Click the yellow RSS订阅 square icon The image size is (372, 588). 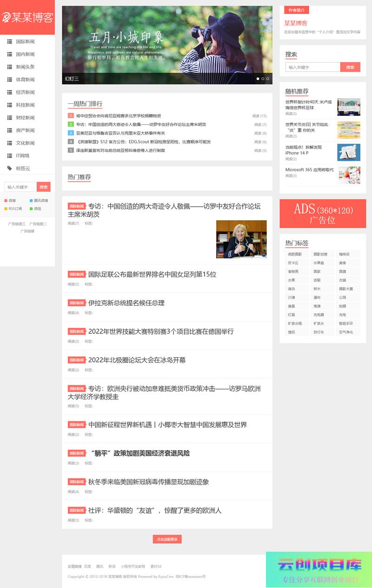6,209
